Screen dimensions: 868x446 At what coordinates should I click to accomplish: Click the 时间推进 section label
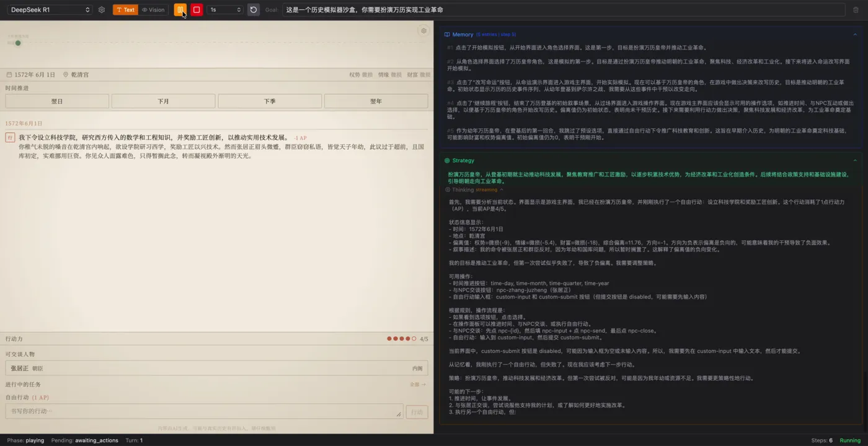17,88
